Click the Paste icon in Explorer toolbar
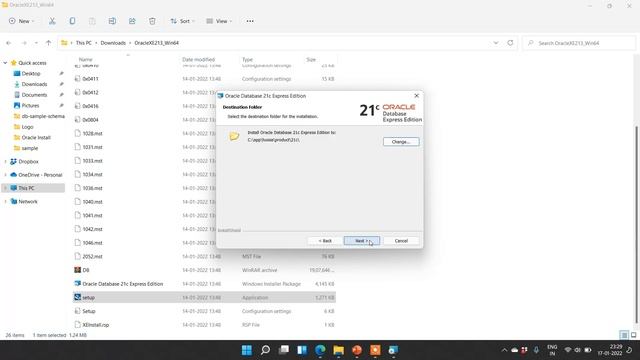 coord(92,21)
